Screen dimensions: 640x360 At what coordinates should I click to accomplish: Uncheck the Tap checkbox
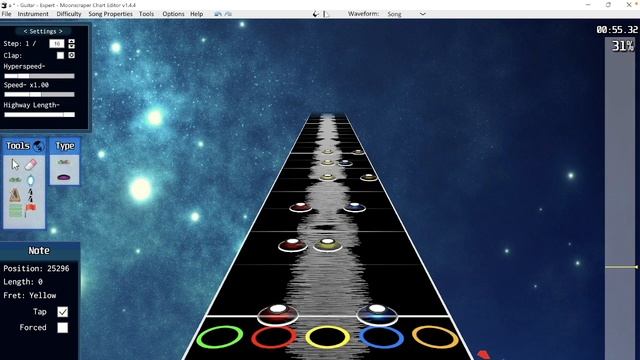[62, 312]
